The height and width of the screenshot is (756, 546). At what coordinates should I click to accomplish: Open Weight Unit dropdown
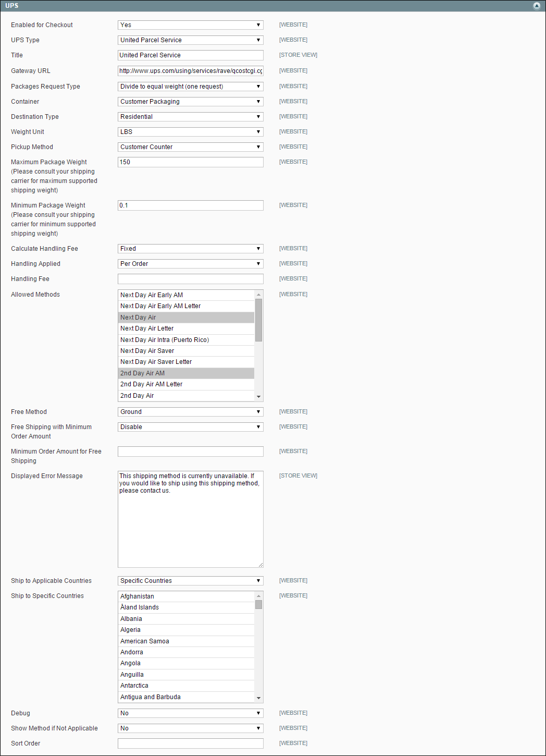coord(191,132)
